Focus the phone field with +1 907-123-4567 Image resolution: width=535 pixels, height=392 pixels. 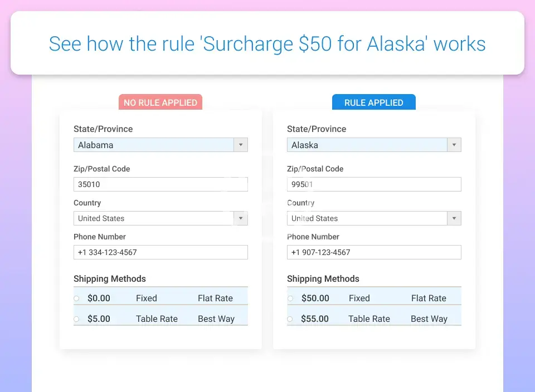[374, 252]
